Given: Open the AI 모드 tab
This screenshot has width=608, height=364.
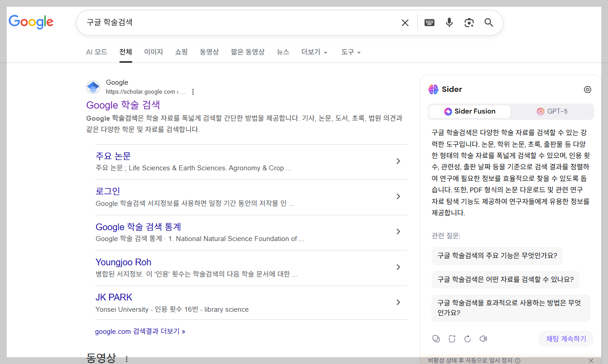Looking at the screenshot, I should [97, 52].
